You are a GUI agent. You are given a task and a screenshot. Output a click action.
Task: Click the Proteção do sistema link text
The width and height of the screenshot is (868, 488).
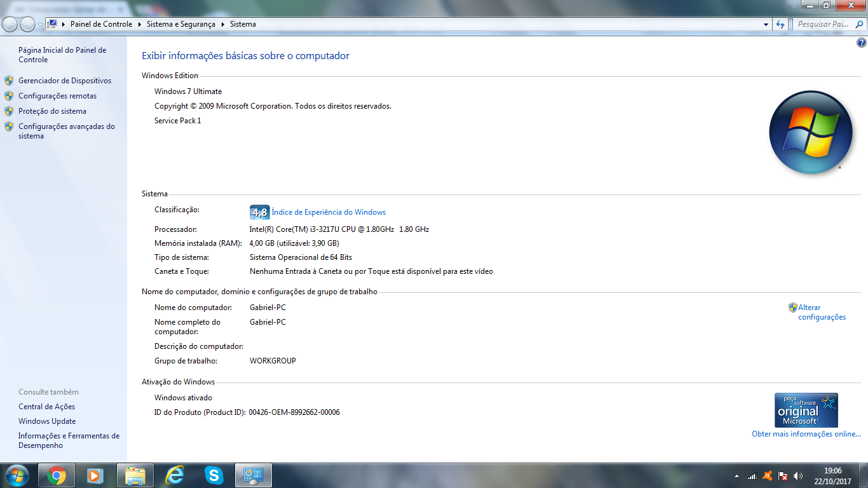tap(52, 111)
